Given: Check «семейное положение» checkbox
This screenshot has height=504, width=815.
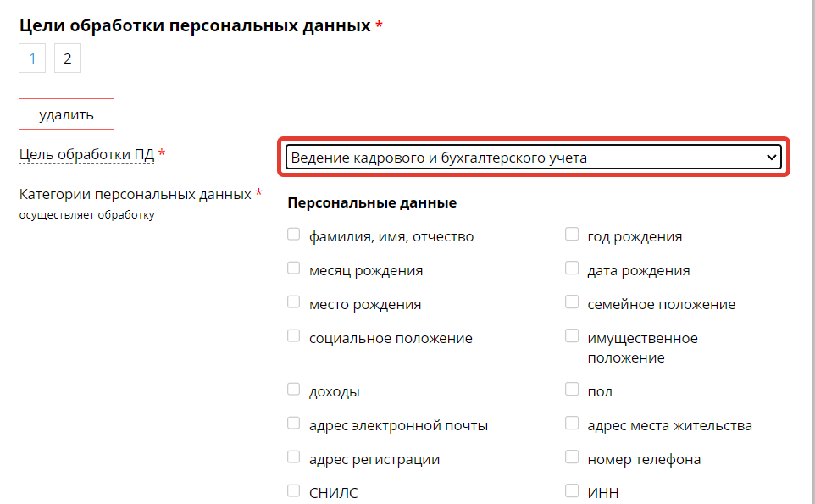Looking at the screenshot, I should (572, 300).
